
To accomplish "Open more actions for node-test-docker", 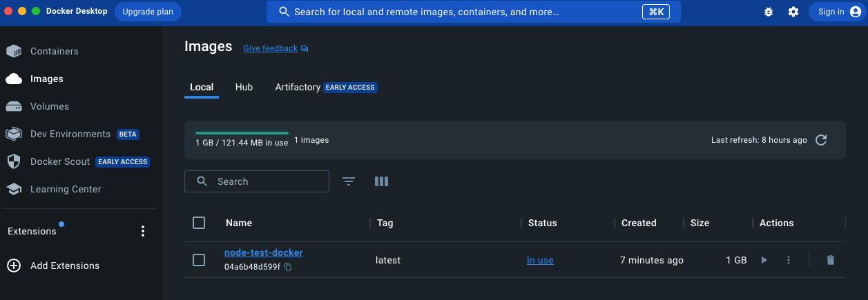I will click(x=788, y=260).
